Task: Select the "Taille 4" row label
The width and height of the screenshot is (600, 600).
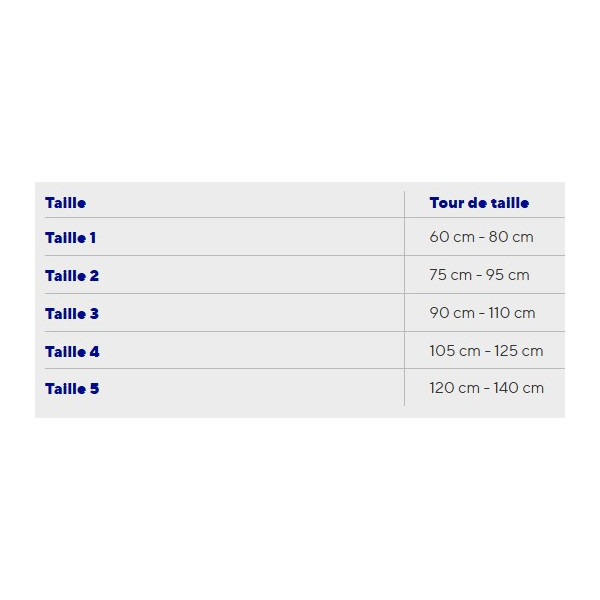Action: point(72,352)
